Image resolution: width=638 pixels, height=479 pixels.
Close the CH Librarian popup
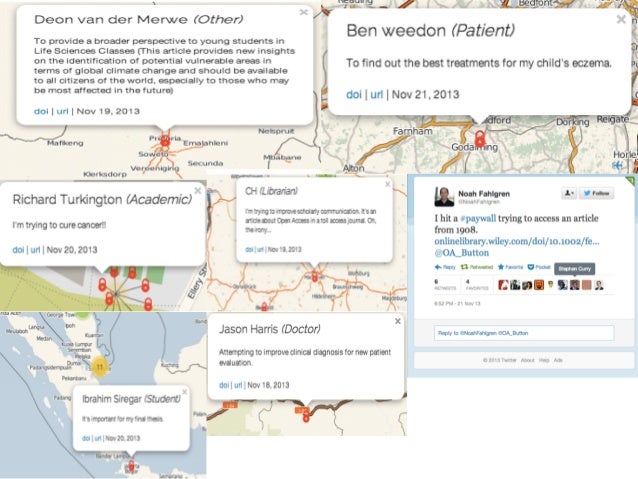pyautogui.click(x=388, y=184)
